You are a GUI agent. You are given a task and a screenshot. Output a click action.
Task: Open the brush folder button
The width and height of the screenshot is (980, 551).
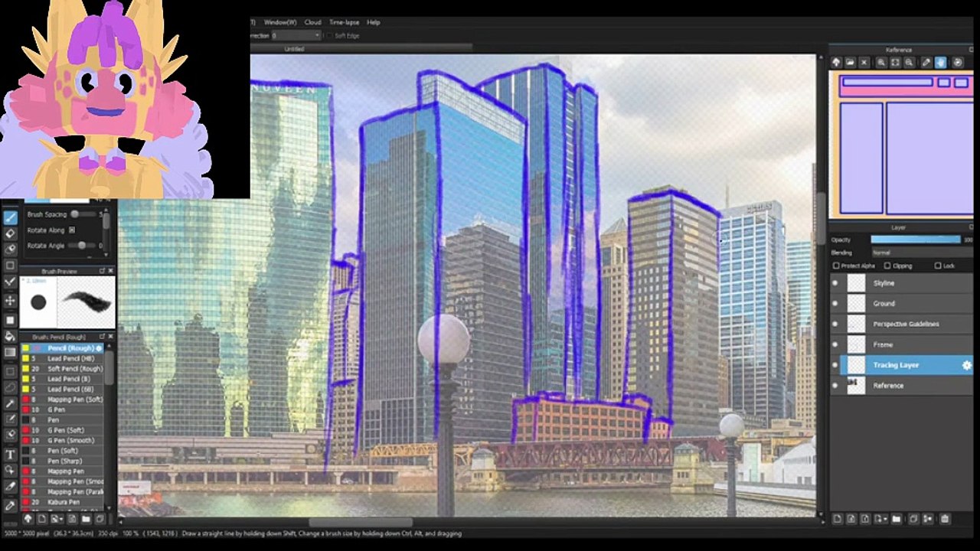[86, 519]
